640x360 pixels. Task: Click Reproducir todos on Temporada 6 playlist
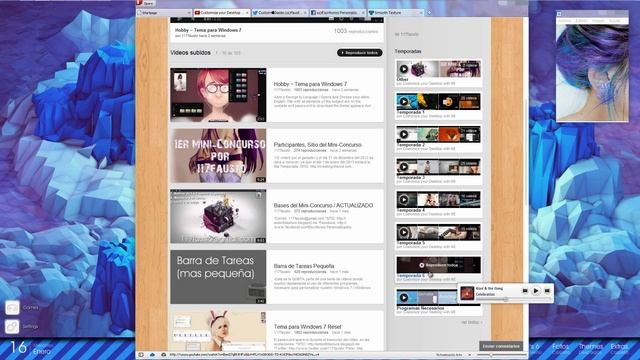click(438, 265)
